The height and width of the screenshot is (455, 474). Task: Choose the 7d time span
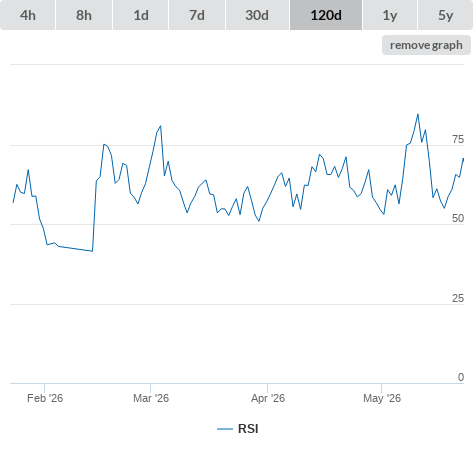coord(197,15)
